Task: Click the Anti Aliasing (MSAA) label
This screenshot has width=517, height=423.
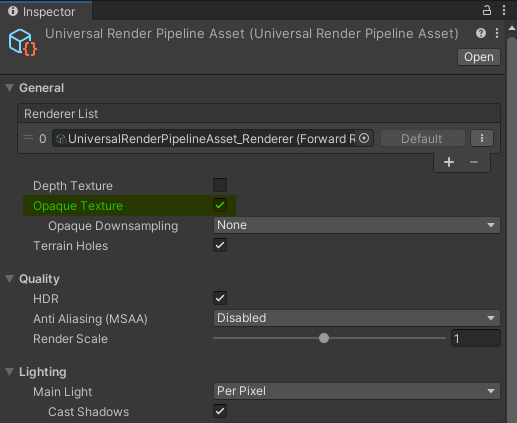Action: [90, 319]
